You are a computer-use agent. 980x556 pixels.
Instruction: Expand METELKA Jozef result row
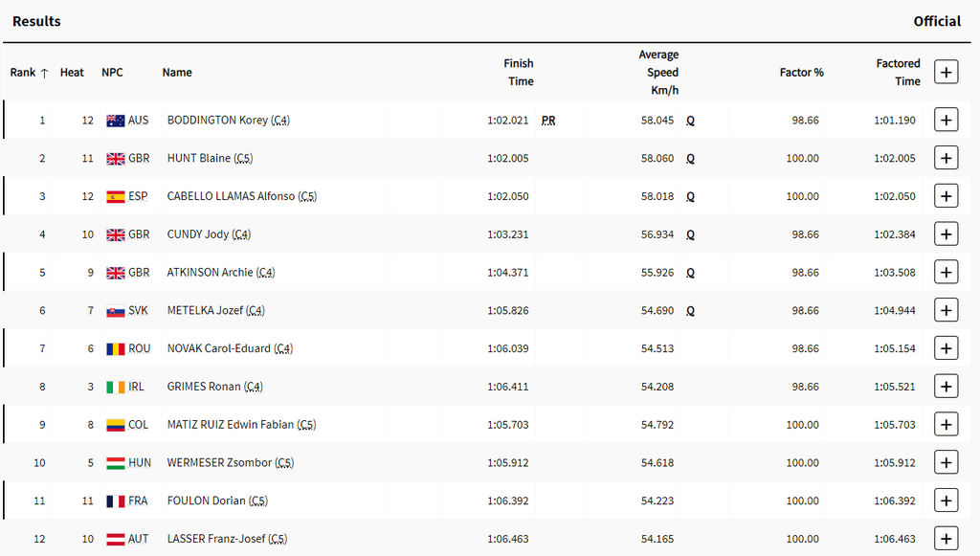(x=946, y=310)
